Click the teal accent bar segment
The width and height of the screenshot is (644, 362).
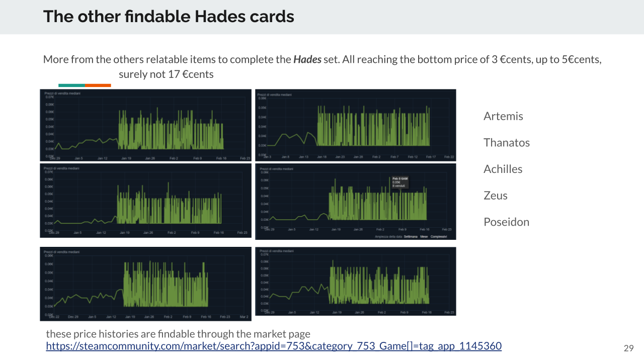tap(71, 85)
